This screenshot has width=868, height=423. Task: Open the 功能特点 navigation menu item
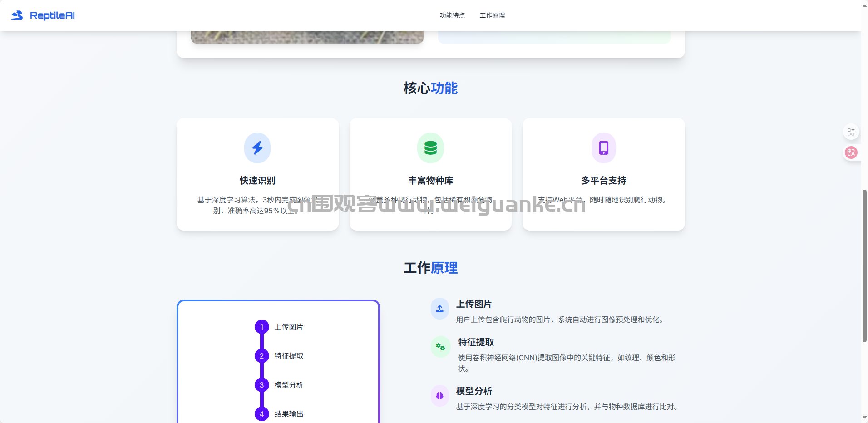[452, 15]
